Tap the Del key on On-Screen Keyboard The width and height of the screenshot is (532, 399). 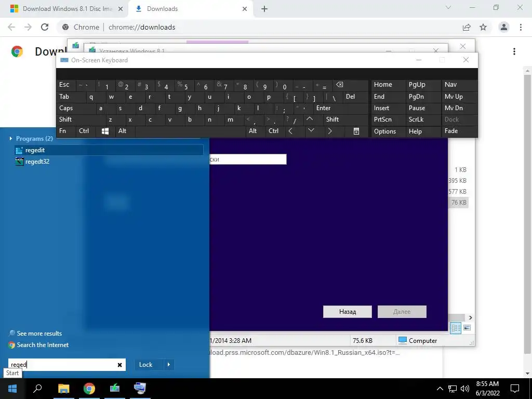(x=355, y=97)
